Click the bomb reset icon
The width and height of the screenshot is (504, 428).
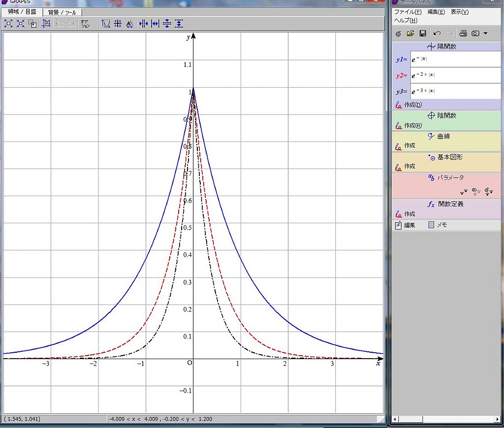pos(398,33)
